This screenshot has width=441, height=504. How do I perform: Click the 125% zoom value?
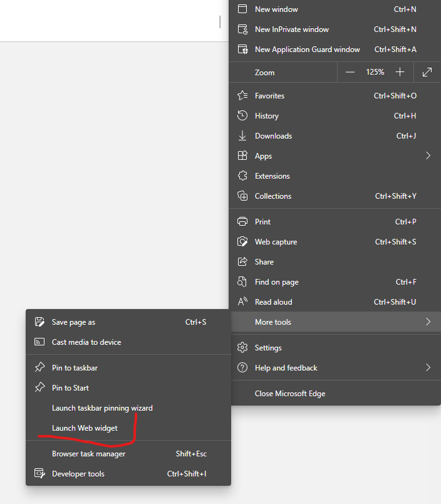375,71
